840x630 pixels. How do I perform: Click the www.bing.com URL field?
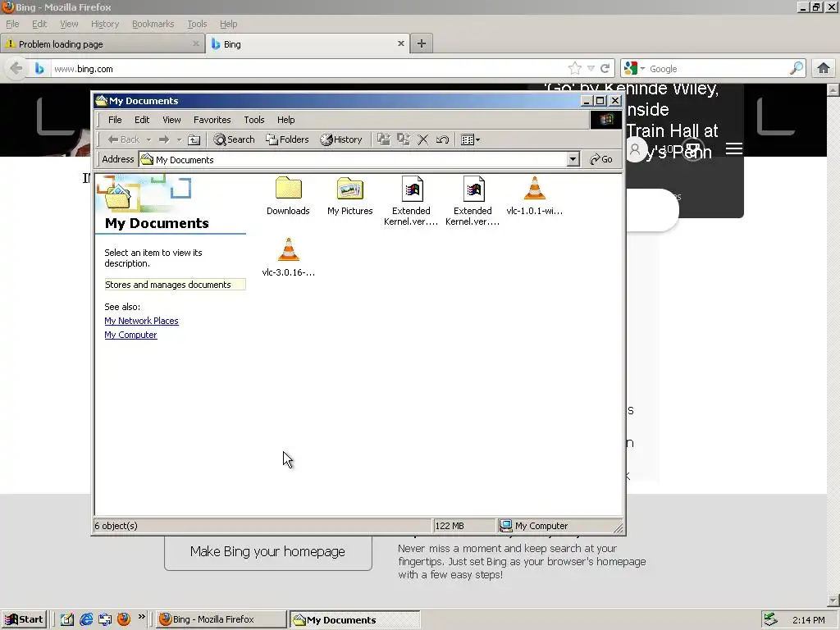click(x=308, y=69)
